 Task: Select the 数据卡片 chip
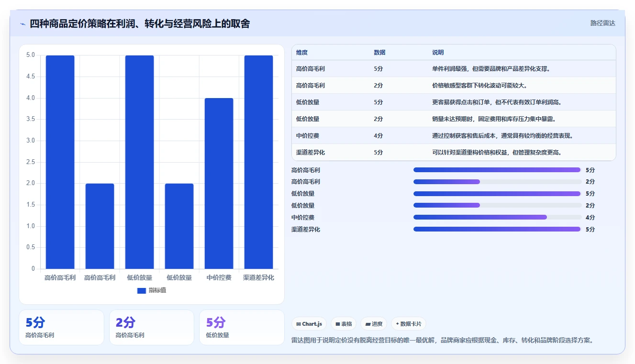click(408, 324)
